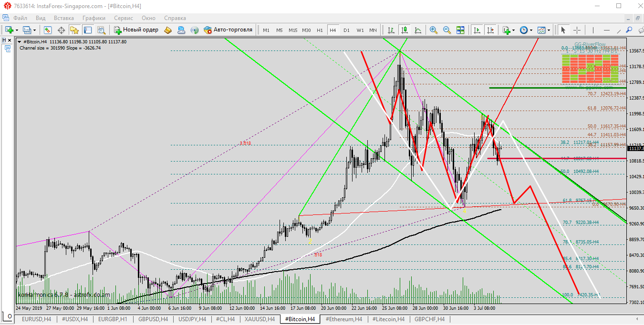Select the bar chart type
Image resolution: width=644 pixels, height=325 pixels.
click(x=391, y=30)
